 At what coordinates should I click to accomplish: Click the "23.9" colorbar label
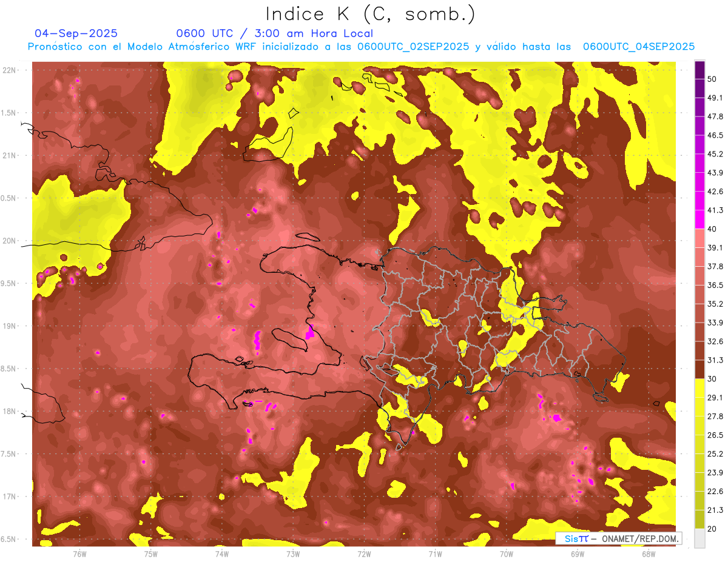coord(715,473)
